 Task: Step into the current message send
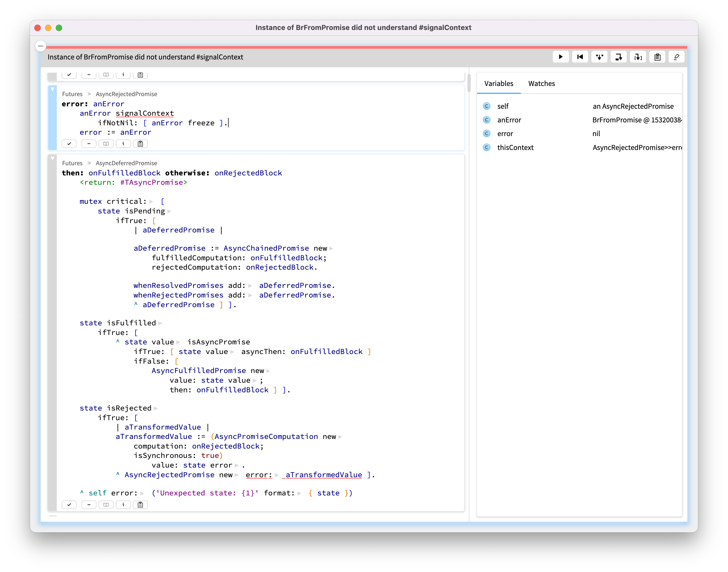(x=599, y=57)
